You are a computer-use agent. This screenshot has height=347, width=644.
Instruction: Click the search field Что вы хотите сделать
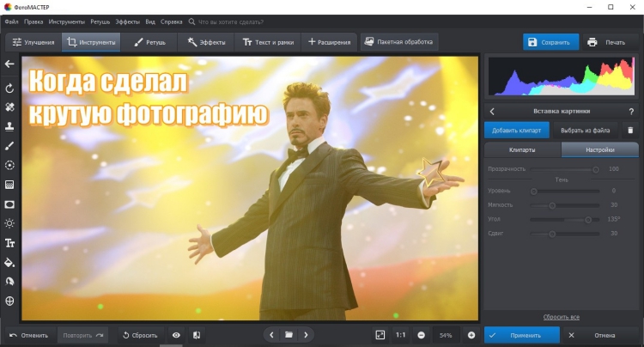[231, 21]
